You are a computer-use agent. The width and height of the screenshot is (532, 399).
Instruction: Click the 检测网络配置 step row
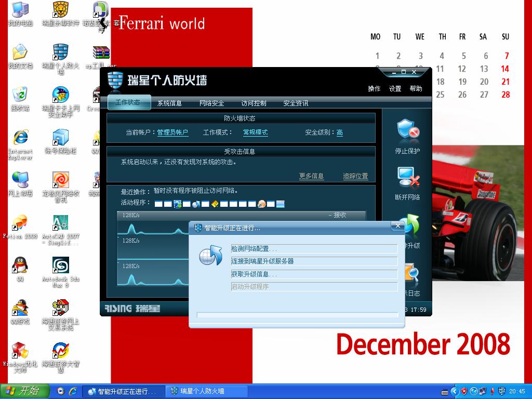(314, 249)
